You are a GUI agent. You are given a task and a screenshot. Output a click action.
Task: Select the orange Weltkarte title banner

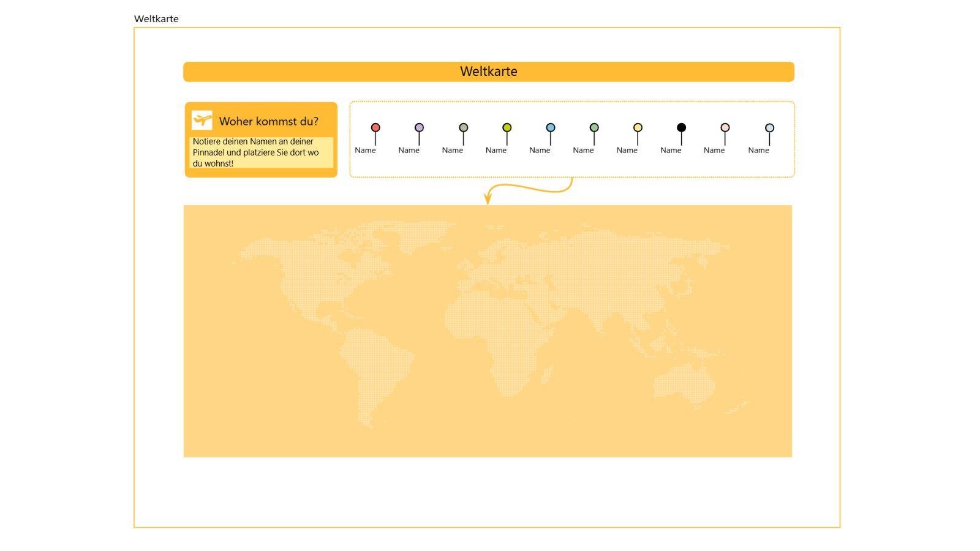point(488,72)
